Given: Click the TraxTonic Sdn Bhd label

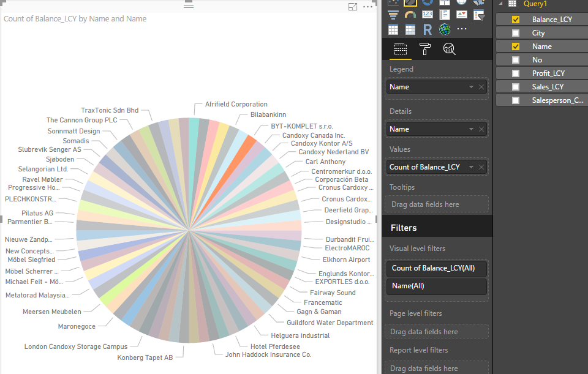Looking at the screenshot, I should click(110, 110).
